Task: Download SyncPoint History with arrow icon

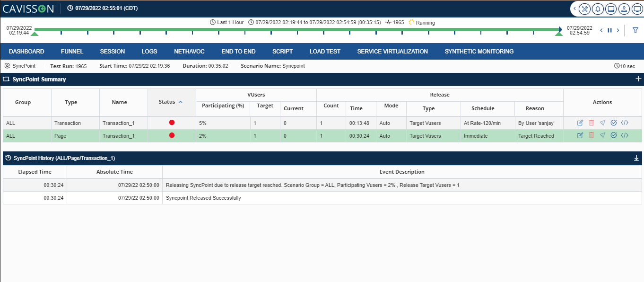Action: pos(636,158)
